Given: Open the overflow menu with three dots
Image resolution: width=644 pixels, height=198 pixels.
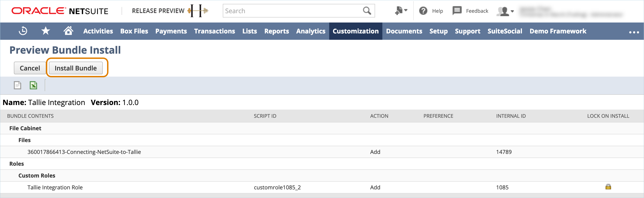Looking at the screenshot, I should pos(634,32).
